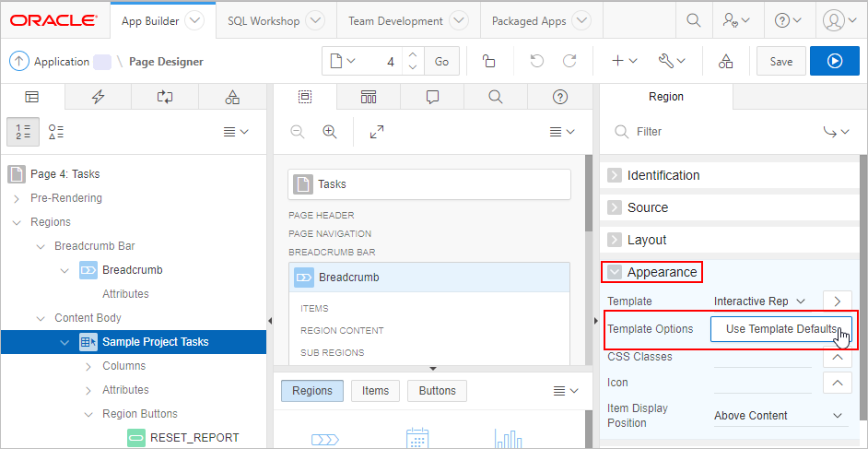This screenshot has height=449, width=868.
Task: Collapse the Regions tree node
Action: click(x=16, y=222)
